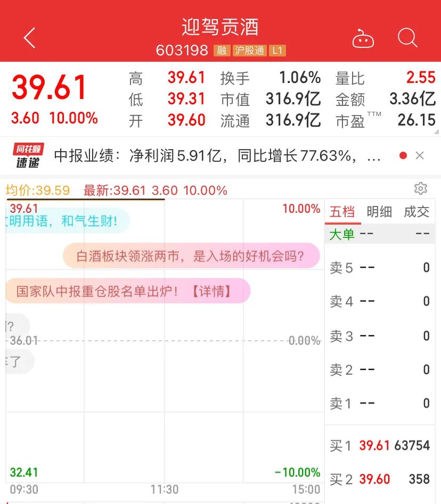Open the robot assistant icon
441x504 pixels.
(x=363, y=39)
